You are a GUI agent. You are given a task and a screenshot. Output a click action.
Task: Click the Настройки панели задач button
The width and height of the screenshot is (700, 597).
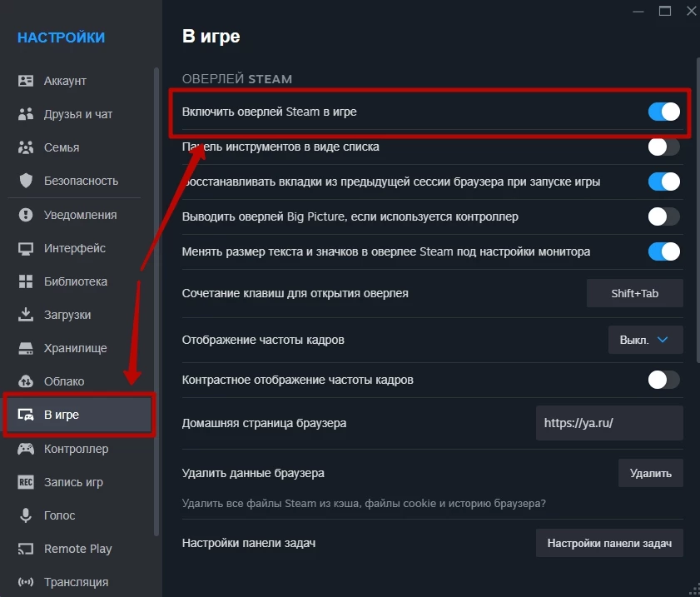coord(608,543)
